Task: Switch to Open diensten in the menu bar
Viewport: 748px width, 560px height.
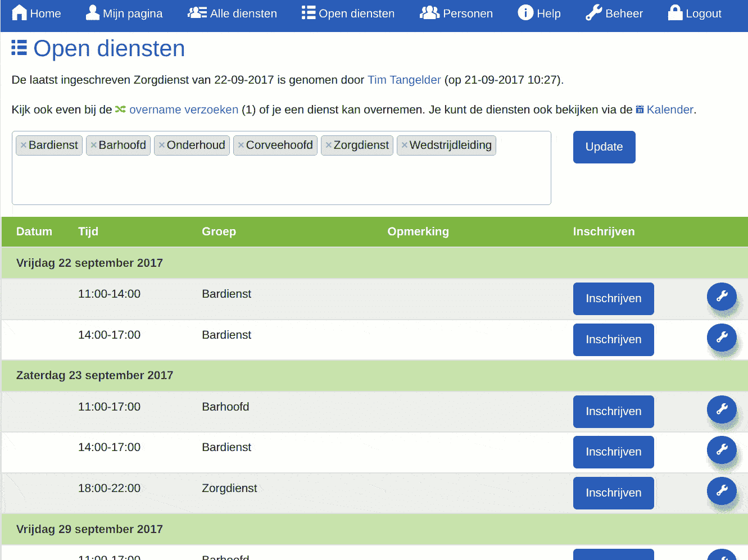Action: 348,13
